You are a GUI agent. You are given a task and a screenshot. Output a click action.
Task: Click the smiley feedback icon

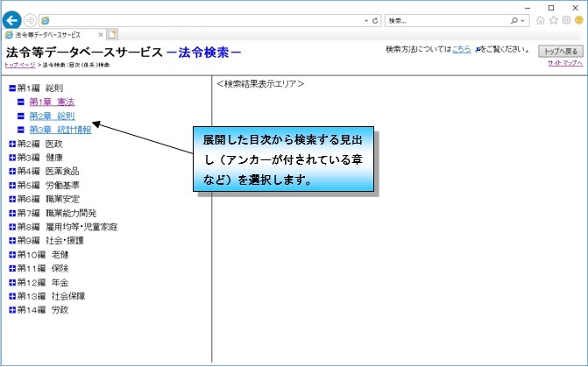[578, 19]
